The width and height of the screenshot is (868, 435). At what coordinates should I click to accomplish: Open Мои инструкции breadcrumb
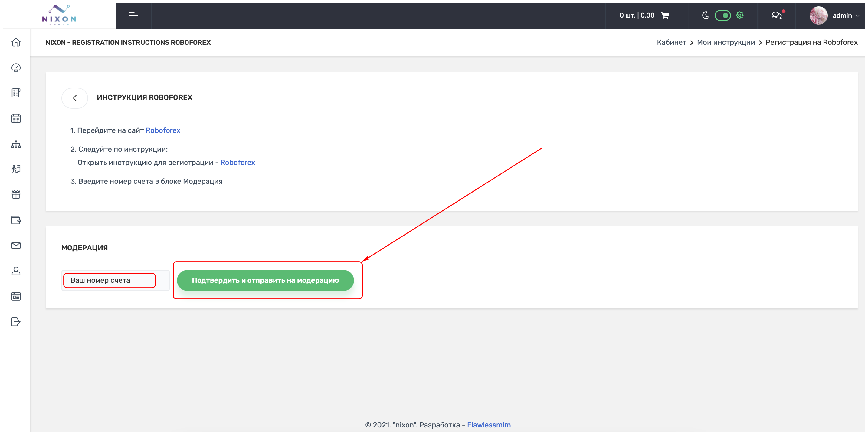pos(726,42)
